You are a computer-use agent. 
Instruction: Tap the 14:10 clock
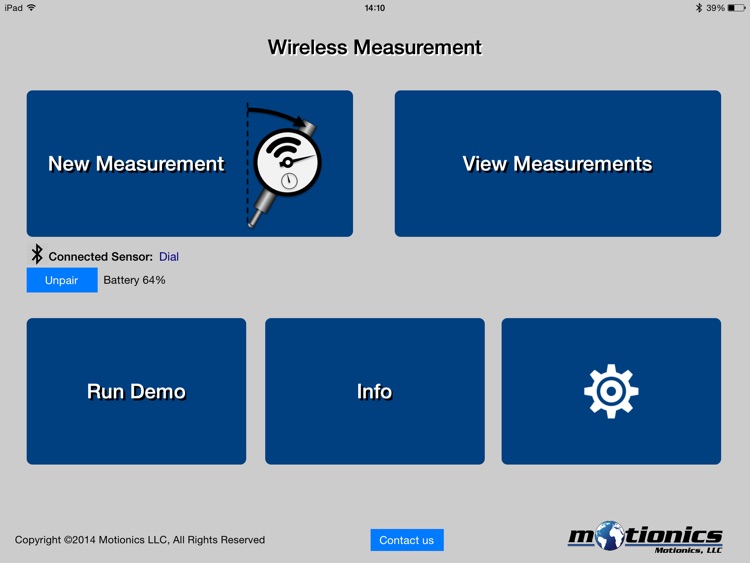pyautogui.click(x=375, y=8)
